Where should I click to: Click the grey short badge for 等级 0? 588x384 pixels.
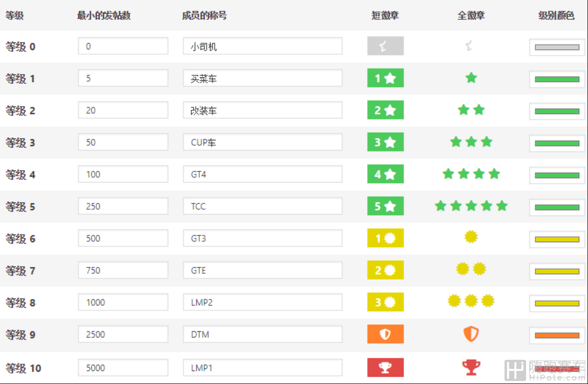click(x=385, y=46)
